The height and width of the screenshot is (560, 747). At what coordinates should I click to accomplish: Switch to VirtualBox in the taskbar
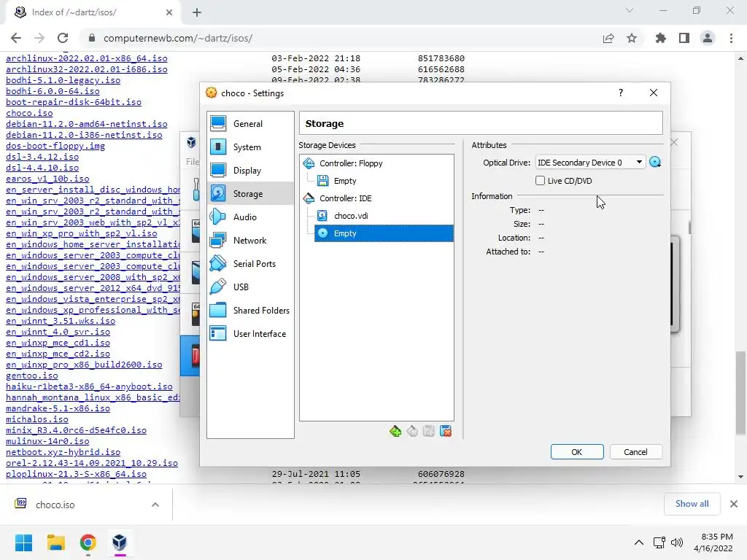tap(120, 542)
